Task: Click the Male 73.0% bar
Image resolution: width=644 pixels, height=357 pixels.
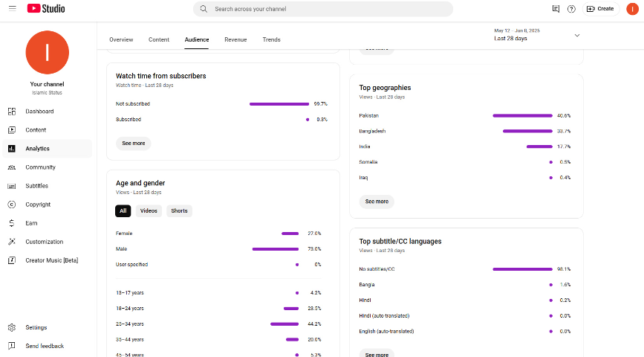Action: pyautogui.click(x=275, y=249)
